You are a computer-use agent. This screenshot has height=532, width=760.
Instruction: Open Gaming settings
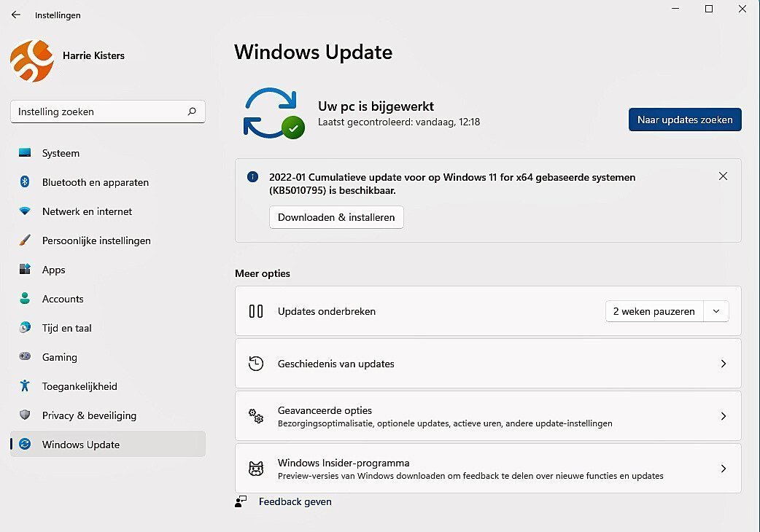(x=108, y=357)
